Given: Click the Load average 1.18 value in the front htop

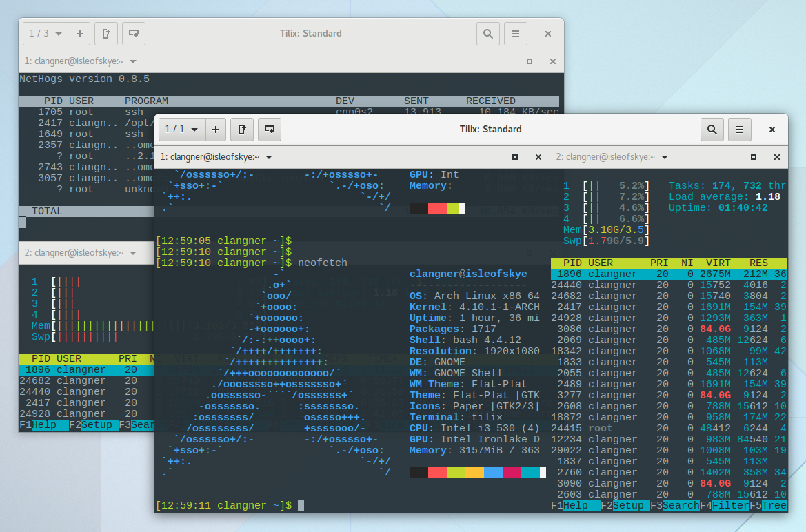Looking at the screenshot, I should tap(767, 197).
